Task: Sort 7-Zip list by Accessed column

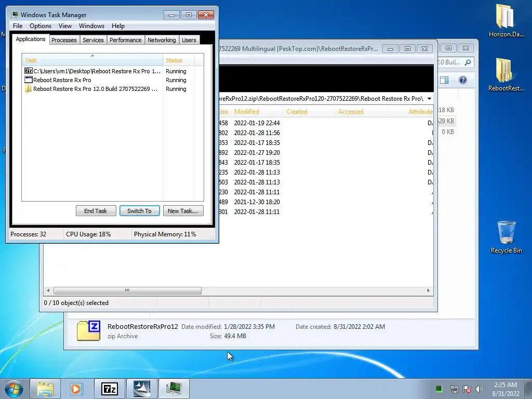Action: coord(361,112)
